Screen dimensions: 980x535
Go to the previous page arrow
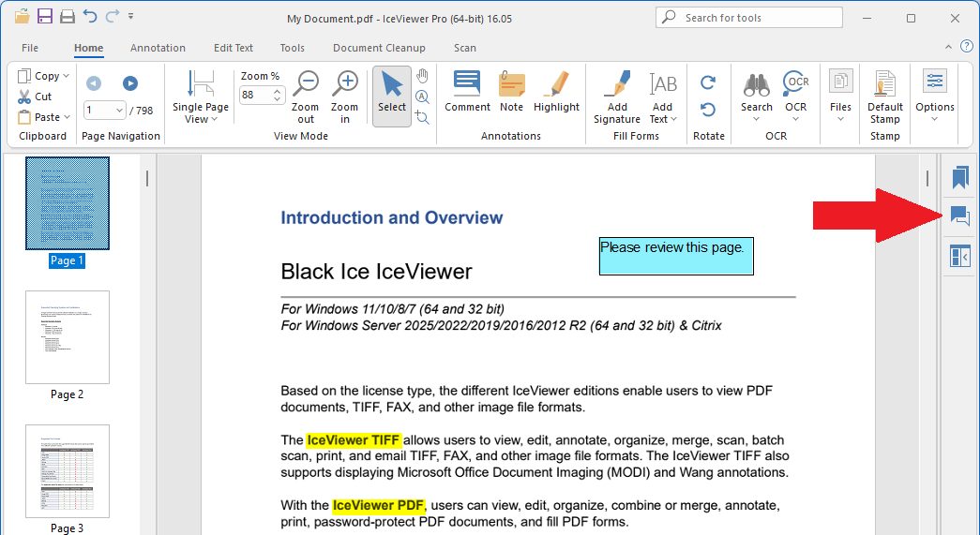click(x=94, y=83)
